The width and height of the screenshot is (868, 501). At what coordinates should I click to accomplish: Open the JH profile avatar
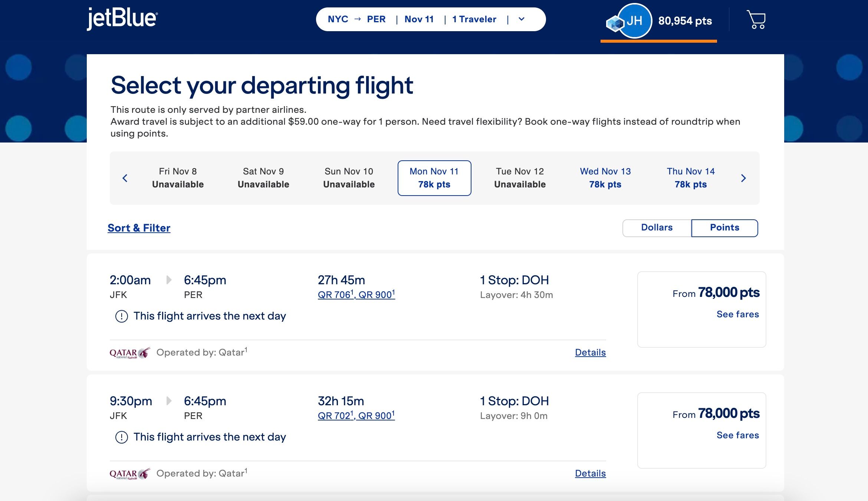635,21
